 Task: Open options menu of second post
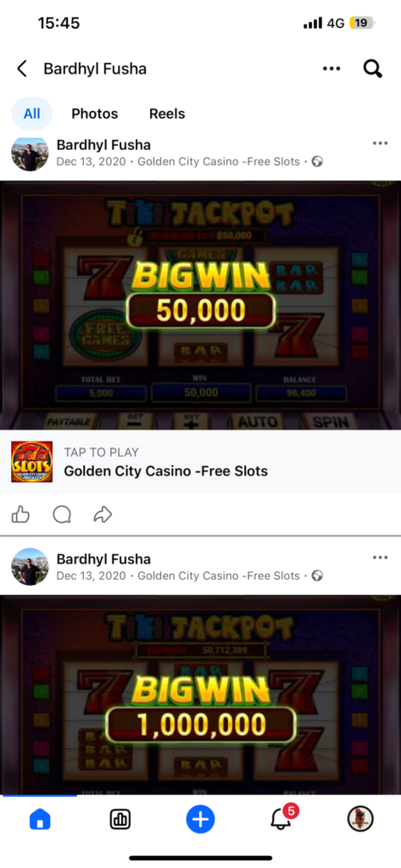[380, 558]
